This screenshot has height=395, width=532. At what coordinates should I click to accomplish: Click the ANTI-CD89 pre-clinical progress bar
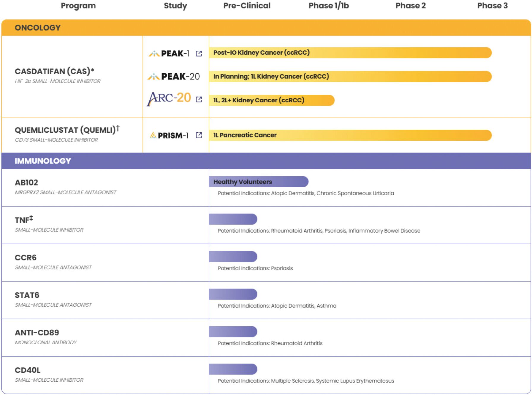click(233, 331)
